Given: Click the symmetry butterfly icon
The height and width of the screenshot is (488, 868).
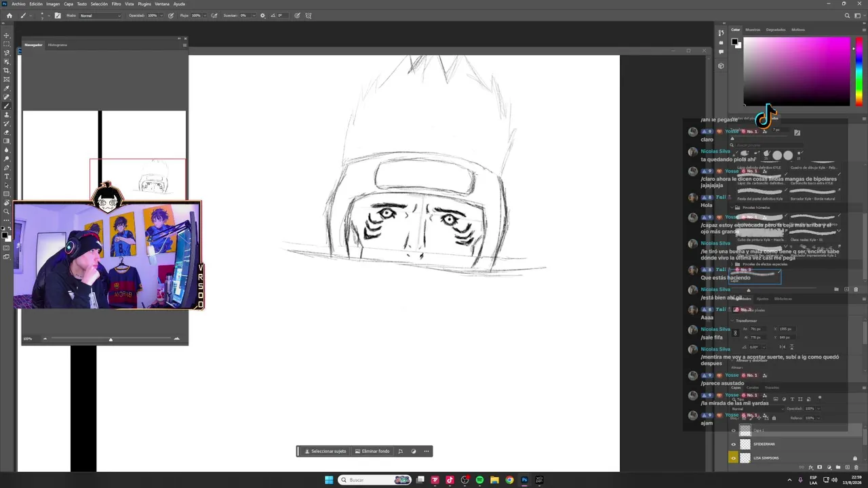Looking at the screenshot, I should click(309, 16).
